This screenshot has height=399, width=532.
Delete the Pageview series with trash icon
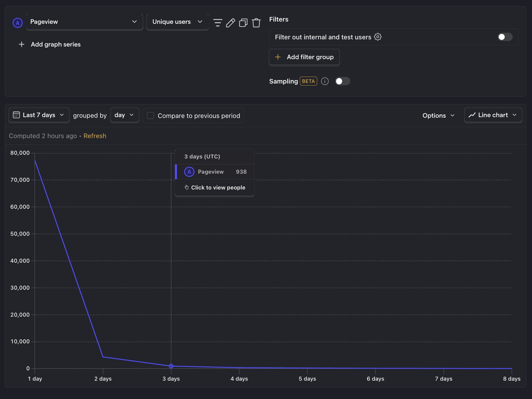click(256, 23)
